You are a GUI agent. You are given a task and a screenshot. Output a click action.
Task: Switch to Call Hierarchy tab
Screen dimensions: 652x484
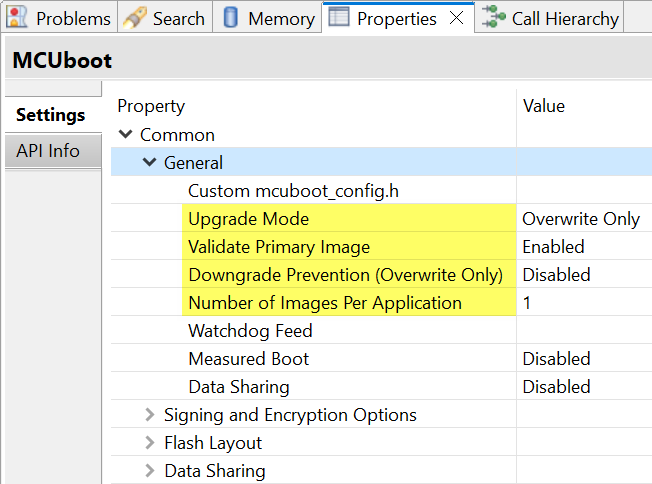(x=549, y=18)
